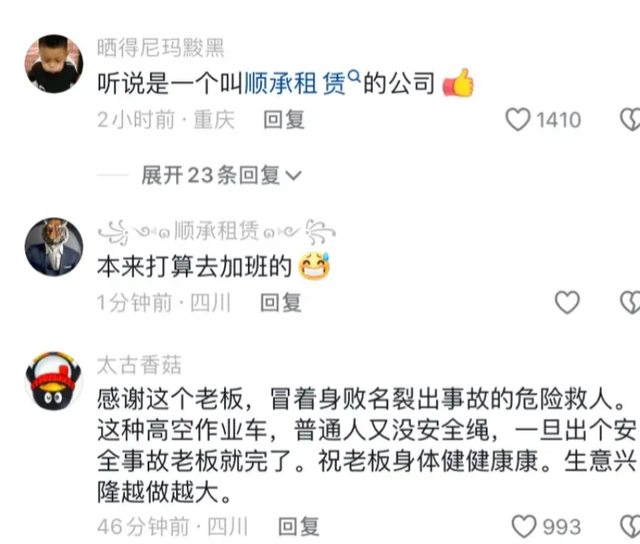Reply to the comment posted 1分钟前

(281, 303)
